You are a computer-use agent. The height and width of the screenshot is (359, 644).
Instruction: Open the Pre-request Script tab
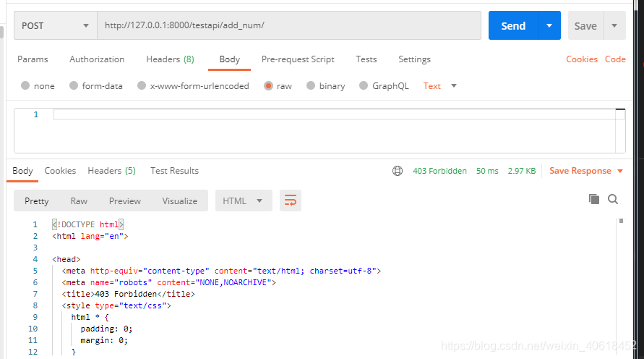click(298, 59)
